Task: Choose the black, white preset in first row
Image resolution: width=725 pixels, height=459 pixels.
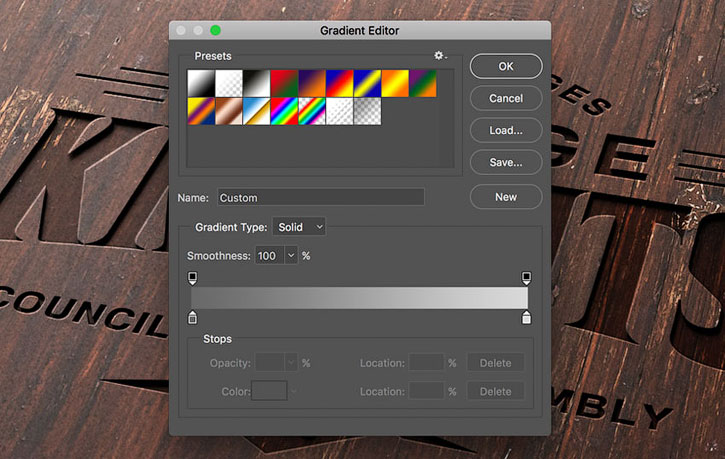Action: [257, 83]
